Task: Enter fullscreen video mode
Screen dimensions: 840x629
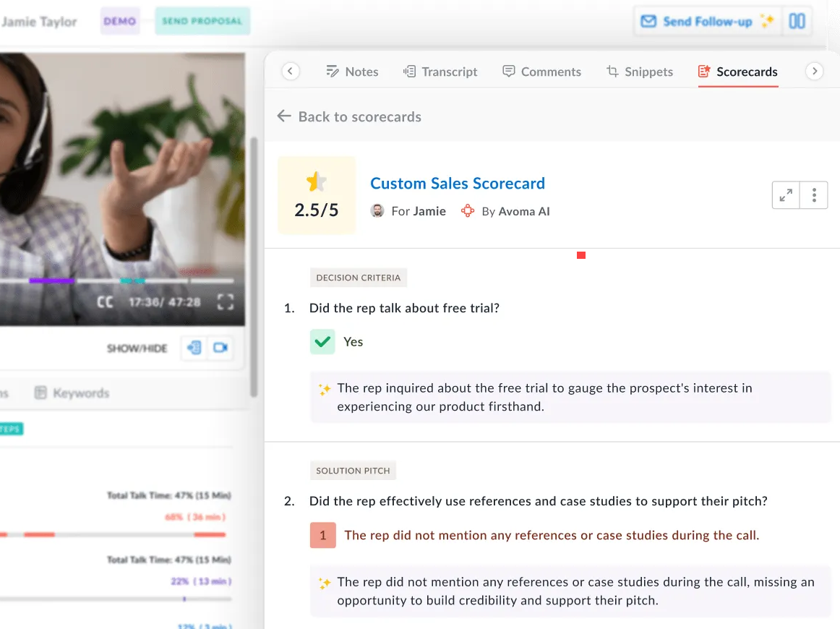Action: coord(226,302)
